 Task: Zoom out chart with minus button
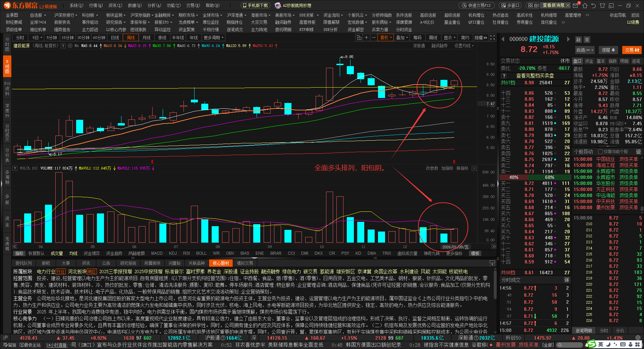click(374, 38)
